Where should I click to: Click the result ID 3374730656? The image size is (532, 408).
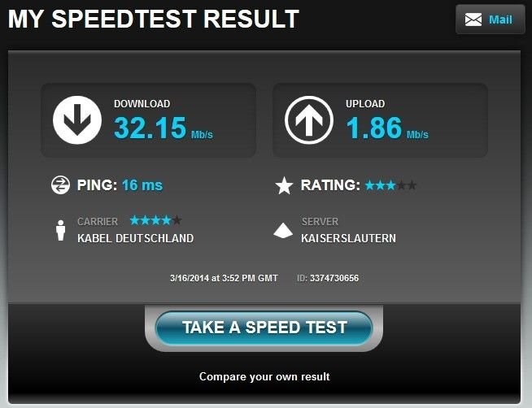[x=334, y=278]
